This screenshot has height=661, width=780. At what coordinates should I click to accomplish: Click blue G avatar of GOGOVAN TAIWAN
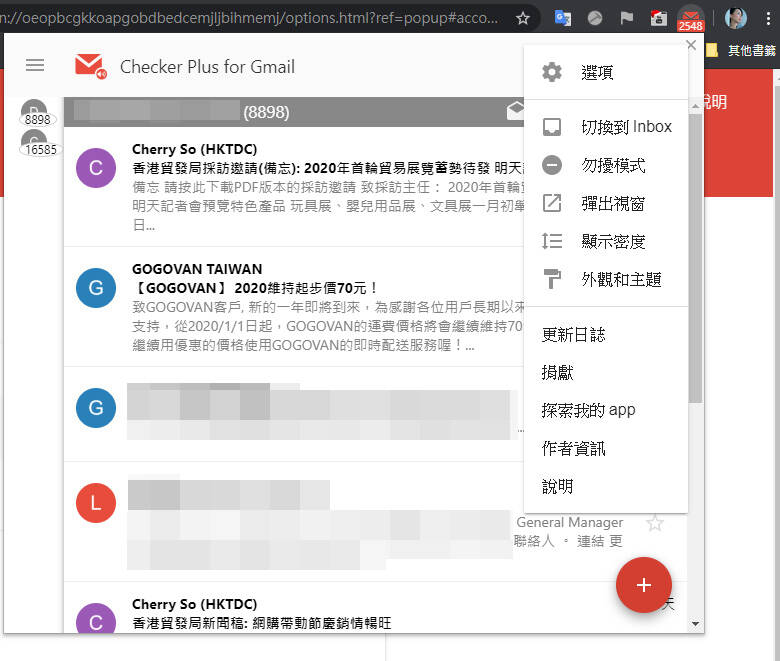tap(96, 288)
